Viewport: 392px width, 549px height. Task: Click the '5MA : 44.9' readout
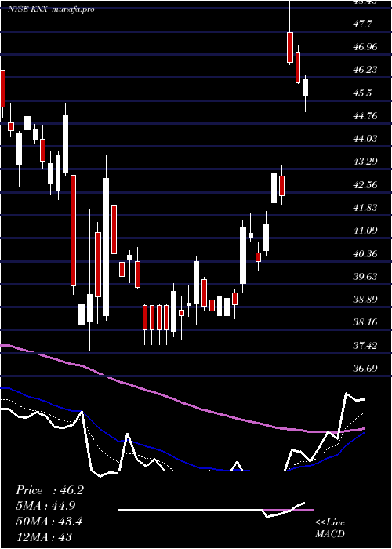coord(45,506)
